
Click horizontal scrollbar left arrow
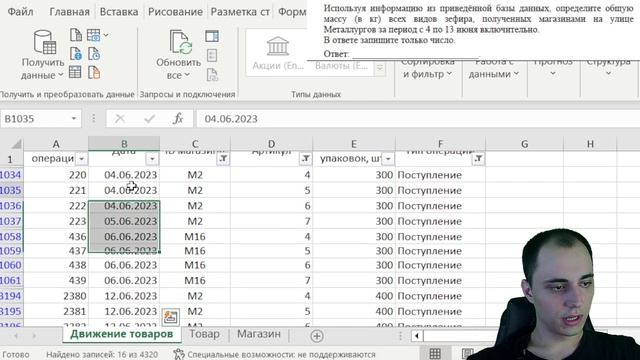click(x=416, y=336)
